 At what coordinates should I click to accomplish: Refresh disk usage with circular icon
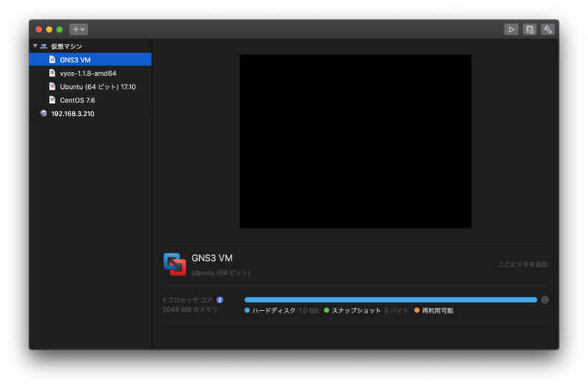(x=545, y=300)
